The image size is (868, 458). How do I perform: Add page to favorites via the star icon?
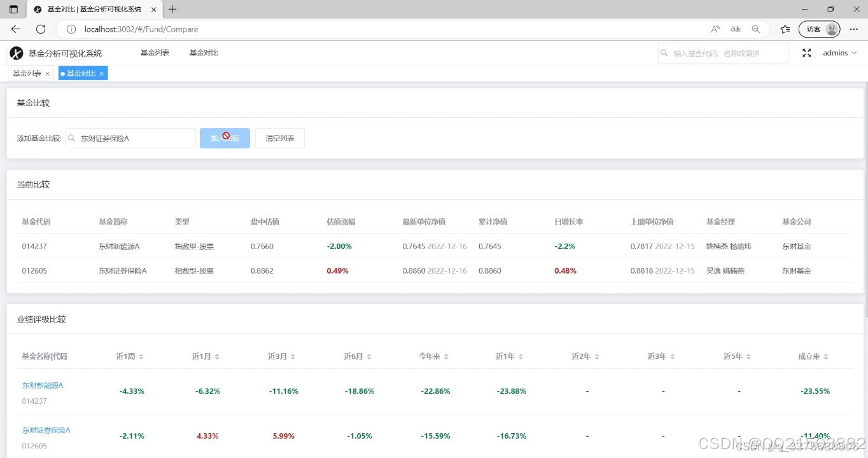785,29
